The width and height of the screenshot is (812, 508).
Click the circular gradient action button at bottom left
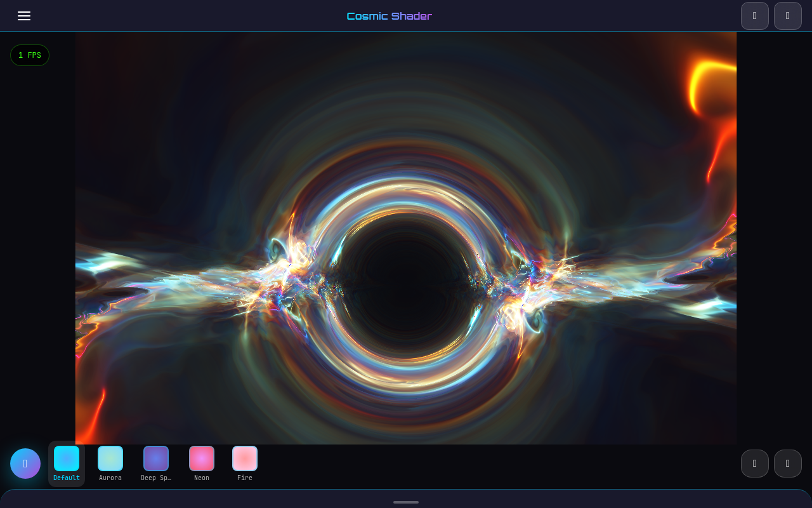point(25,464)
